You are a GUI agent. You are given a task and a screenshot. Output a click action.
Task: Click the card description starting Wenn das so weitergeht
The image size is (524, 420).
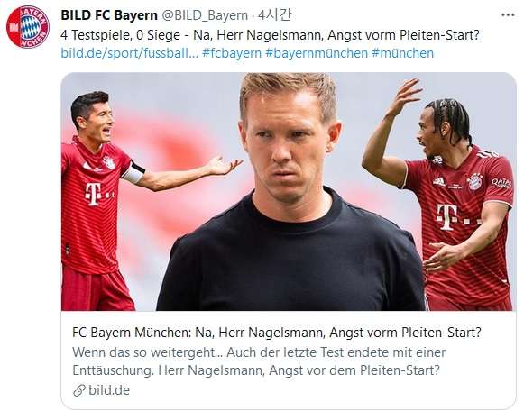coord(259,361)
